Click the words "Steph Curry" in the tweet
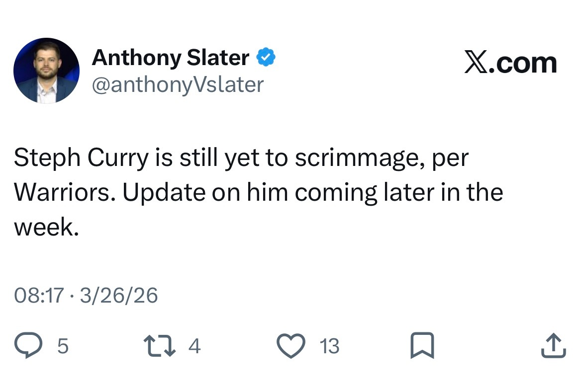The width and height of the screenshot is (582, 392). (81, 158)
